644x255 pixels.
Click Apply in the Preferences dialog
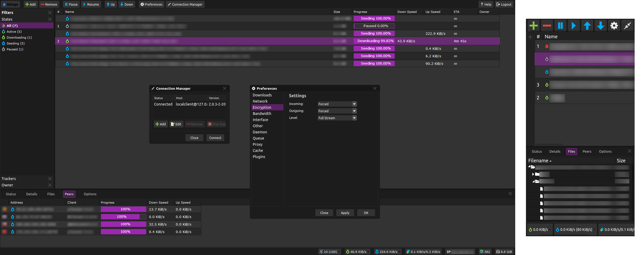345,213
